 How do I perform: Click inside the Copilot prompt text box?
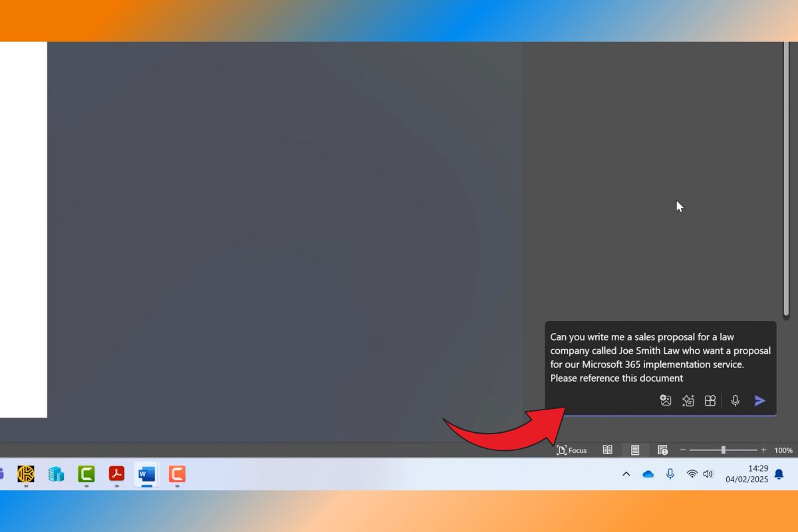[x=660, y=357]
